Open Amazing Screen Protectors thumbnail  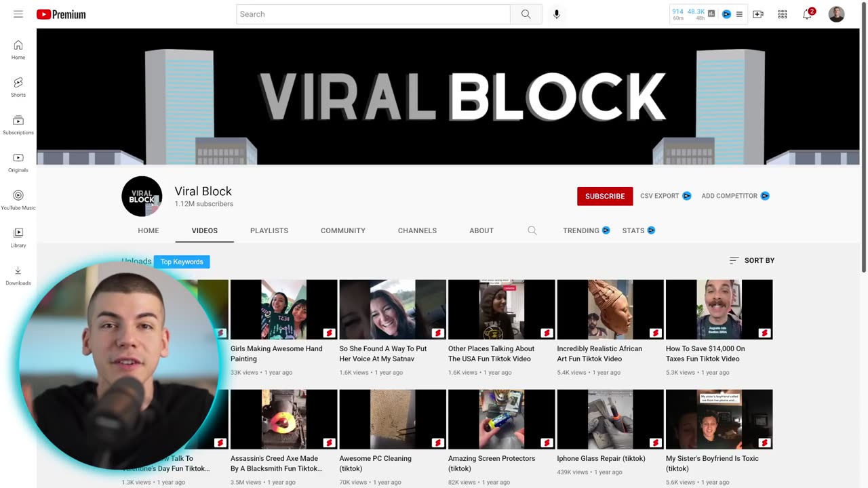(x=501, y=420)
